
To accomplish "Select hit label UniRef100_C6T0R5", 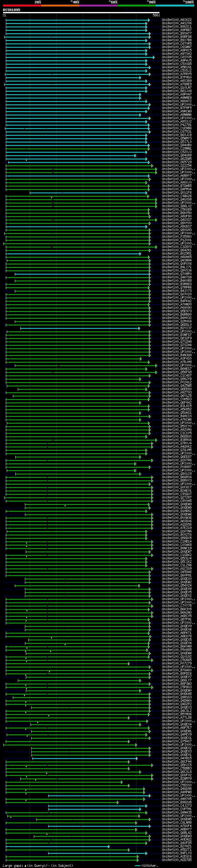I will click(177, 43).
